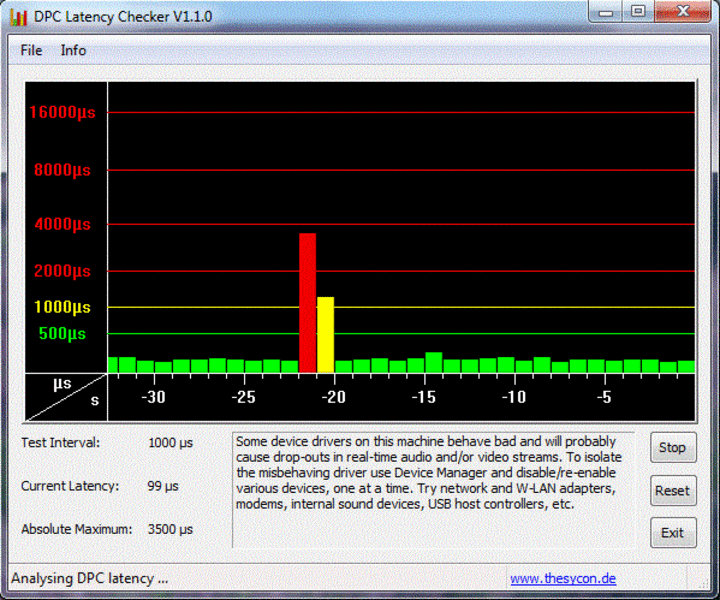The width and height of the screenshot is (720, 600).
Task: Click the tall red latency bar
Action: click(x=308, y=303)
